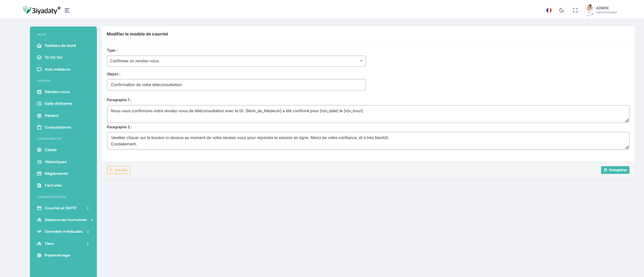Open Caisse in the sidebar

click(50, 150)
